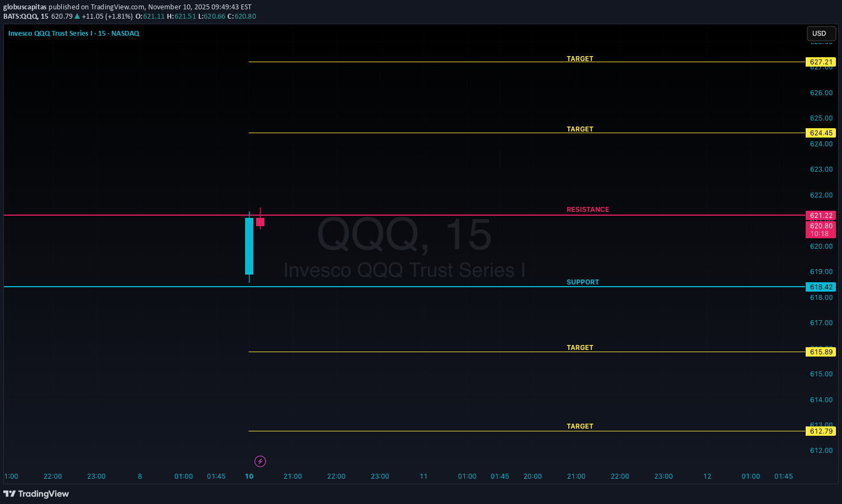Click the 627.21 yellow price tag
842x504 pixels.
[x=821, y=62]
